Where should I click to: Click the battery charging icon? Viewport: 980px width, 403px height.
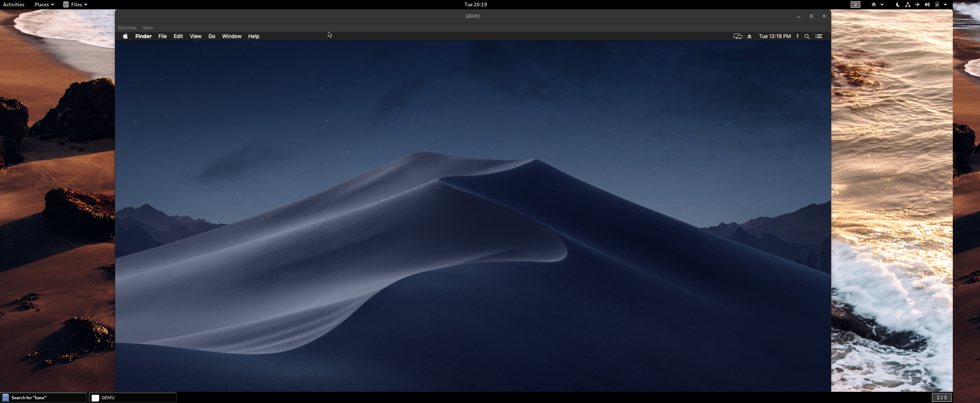tap(937, 4)
